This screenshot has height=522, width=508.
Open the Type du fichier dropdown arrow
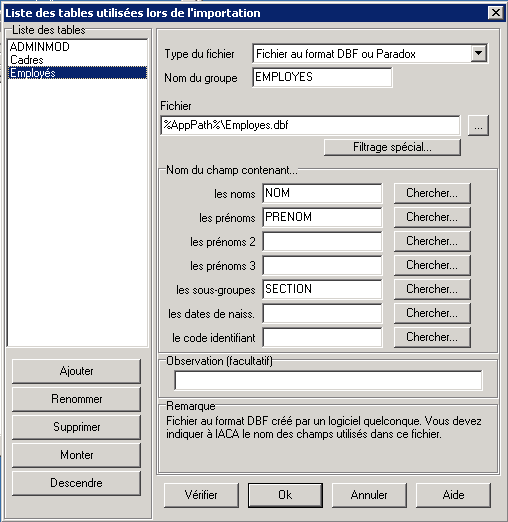pos(479,53)
